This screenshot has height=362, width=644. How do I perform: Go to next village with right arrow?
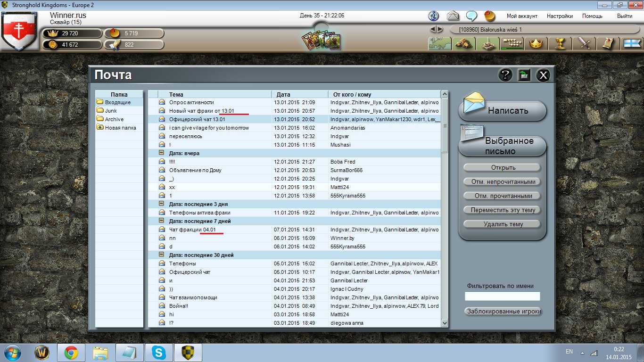tap(440, 29)
